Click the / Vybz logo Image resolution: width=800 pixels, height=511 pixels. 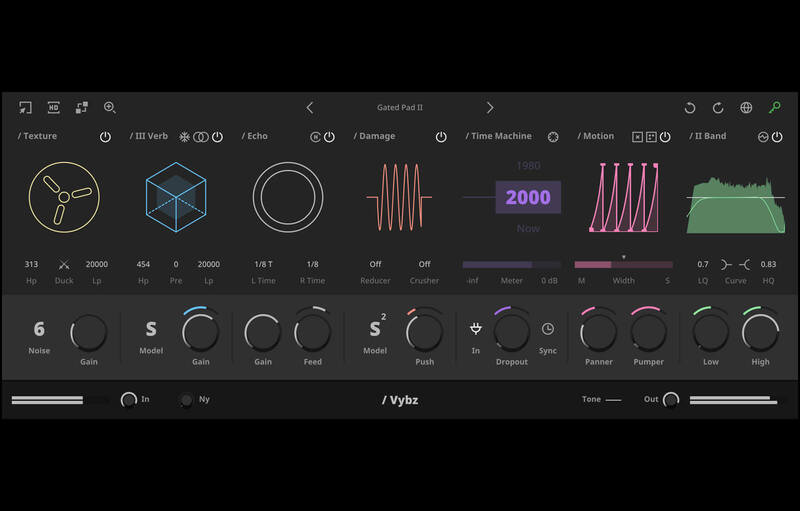tap(399, 400)
